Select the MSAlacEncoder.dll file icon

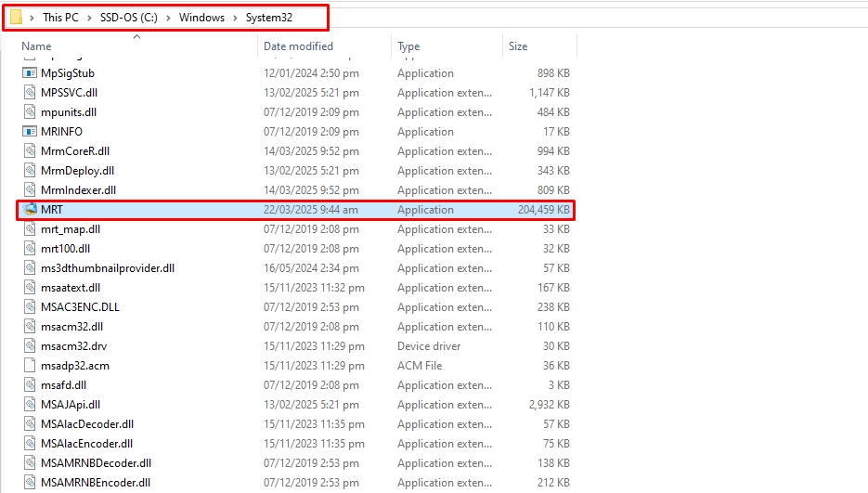click(x=30, y=444)
